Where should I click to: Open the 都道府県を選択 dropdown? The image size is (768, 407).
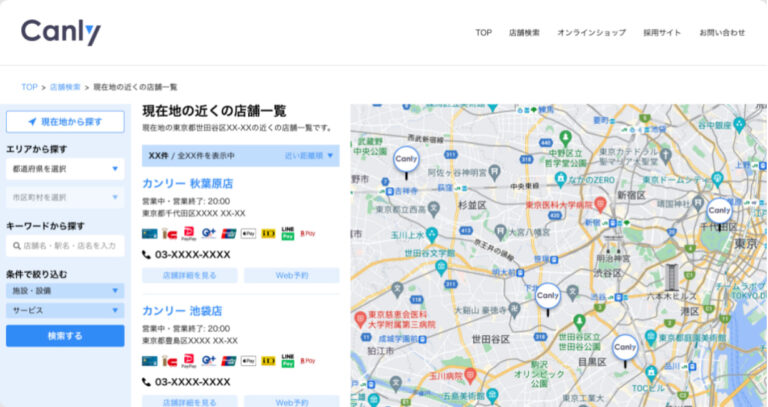[x=65, y=168]
